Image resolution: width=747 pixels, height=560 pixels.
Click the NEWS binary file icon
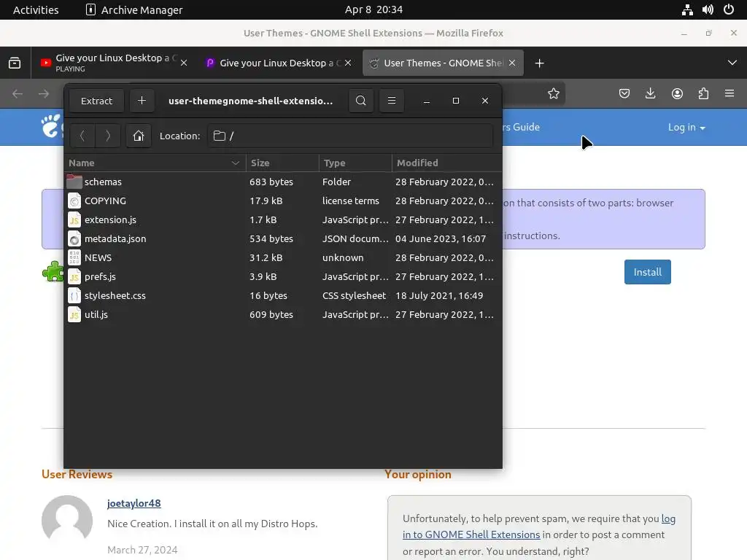coord(74,257)
